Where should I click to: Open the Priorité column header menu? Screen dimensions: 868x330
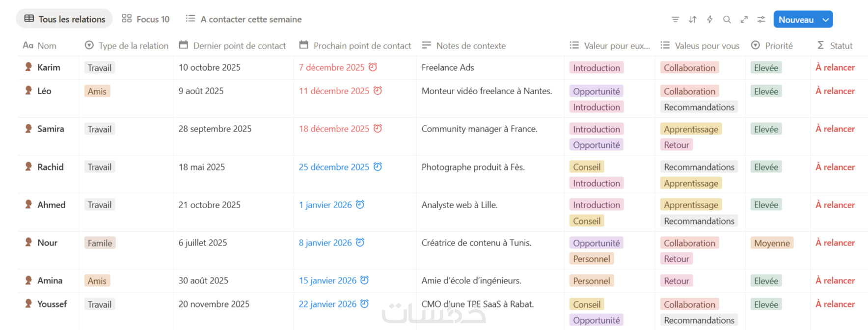pyautogui.click(x=778, y=46)
